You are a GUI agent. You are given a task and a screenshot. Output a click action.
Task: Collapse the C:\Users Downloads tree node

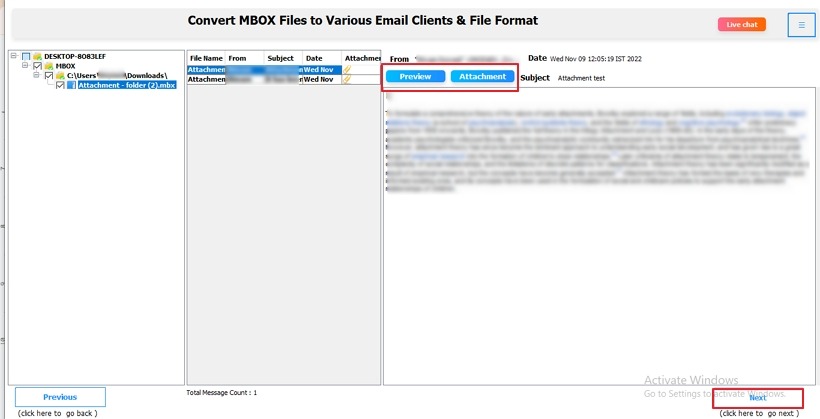click(x=36, y=76)
